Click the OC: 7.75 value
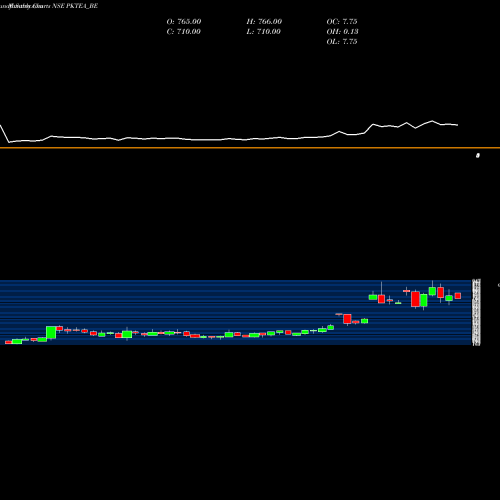 tap(342, 22)
